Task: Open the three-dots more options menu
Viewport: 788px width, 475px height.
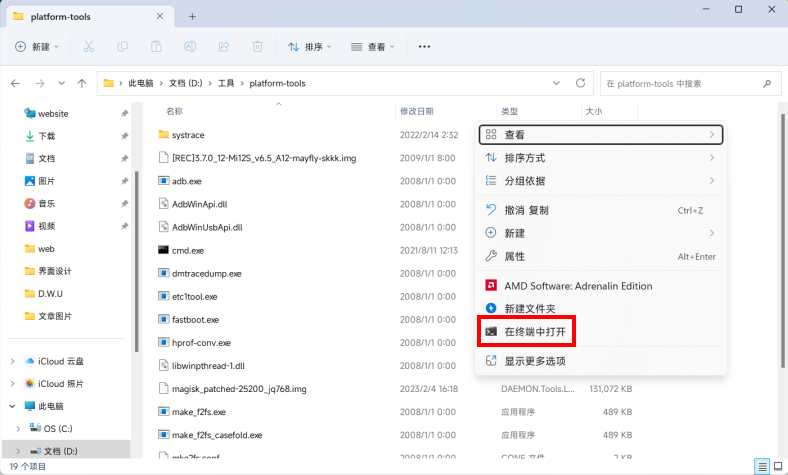Action: click(x=424, y=47)
